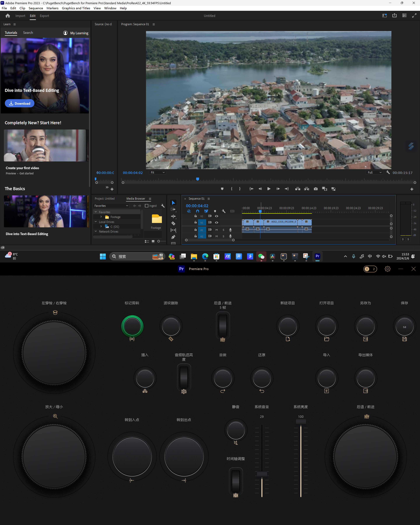Screen dimensions: 420x525
Task: Click the 转到入点 knob
Action: 132,457
